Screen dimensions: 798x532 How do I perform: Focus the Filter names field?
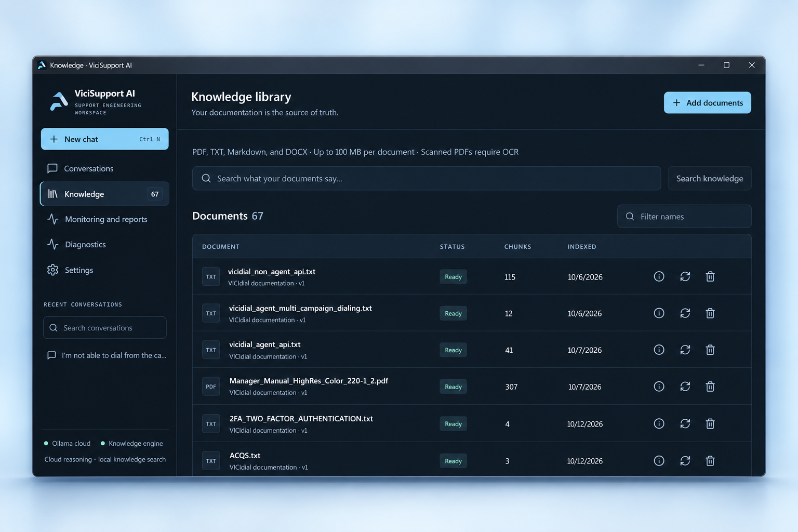pyautogui.click(x=684, y=216)
